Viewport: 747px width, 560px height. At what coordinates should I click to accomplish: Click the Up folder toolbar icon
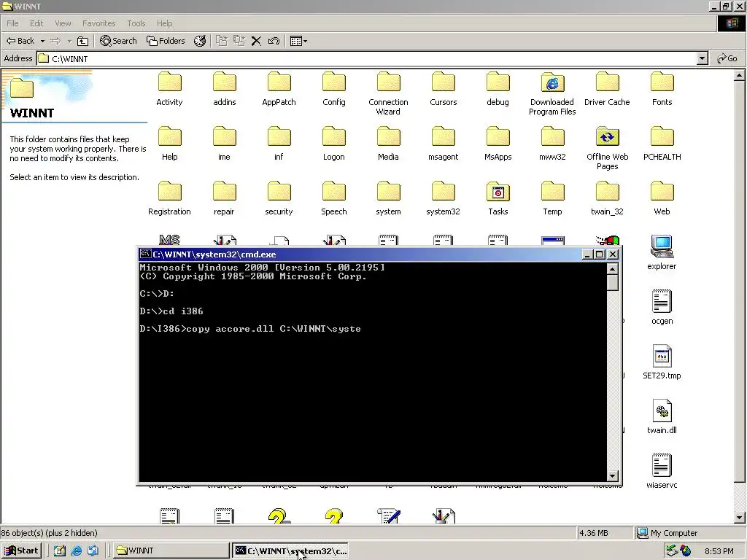pyautogui.click(x=83, y=41)
